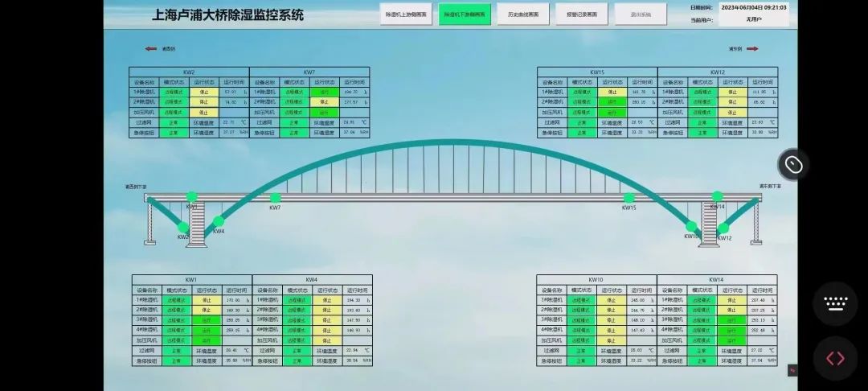
Task: Click the KW4 table header
Action: pos(312,280)
